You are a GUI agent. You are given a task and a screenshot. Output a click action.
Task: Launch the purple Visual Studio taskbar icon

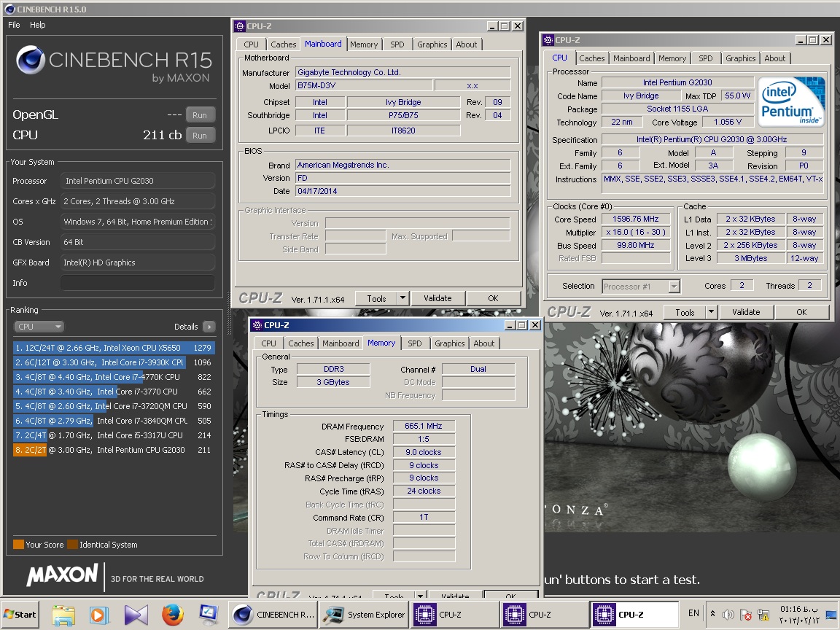(x=136, y=615)
